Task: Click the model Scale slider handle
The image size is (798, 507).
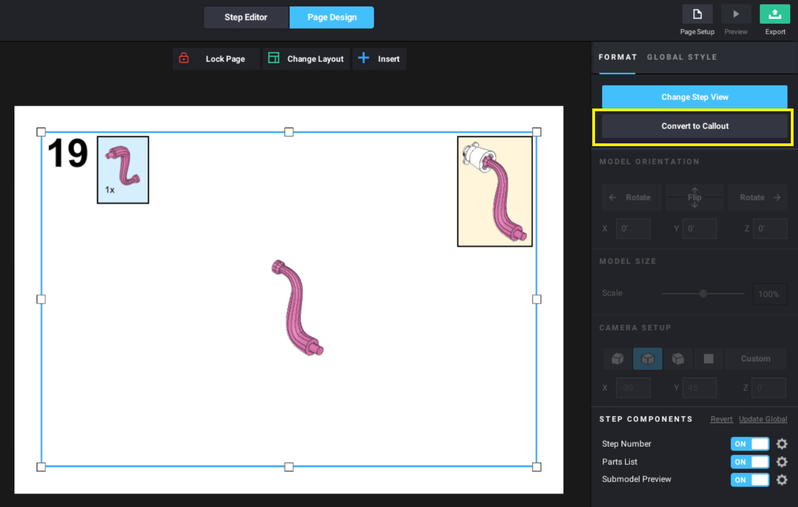Action: pos(703,294)
